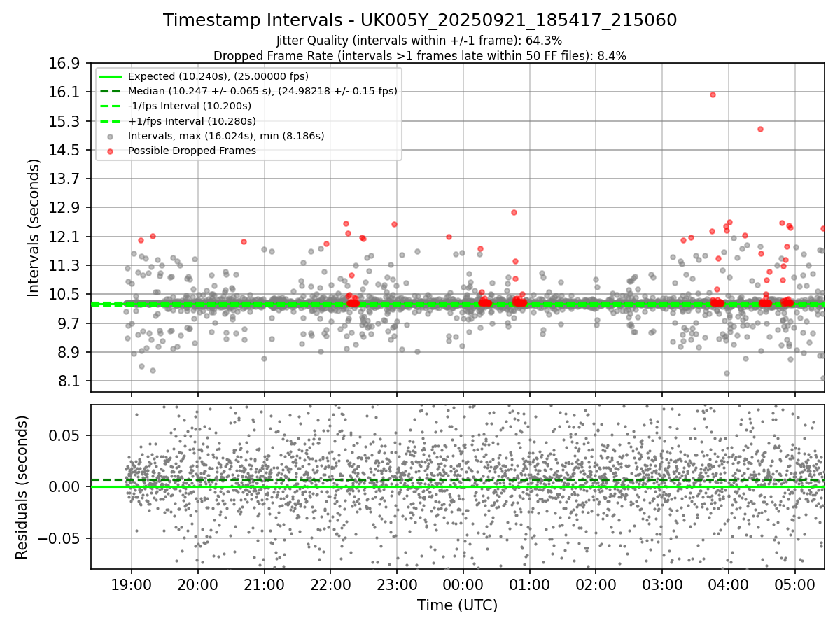Click the 'Time (UTC)' x-axis label
This screenshot has width=840, height=630.
click(458, 605)
